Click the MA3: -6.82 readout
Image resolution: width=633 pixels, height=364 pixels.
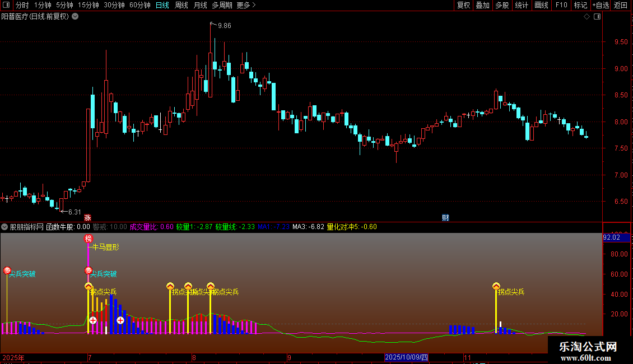click(x=309, y=227)
